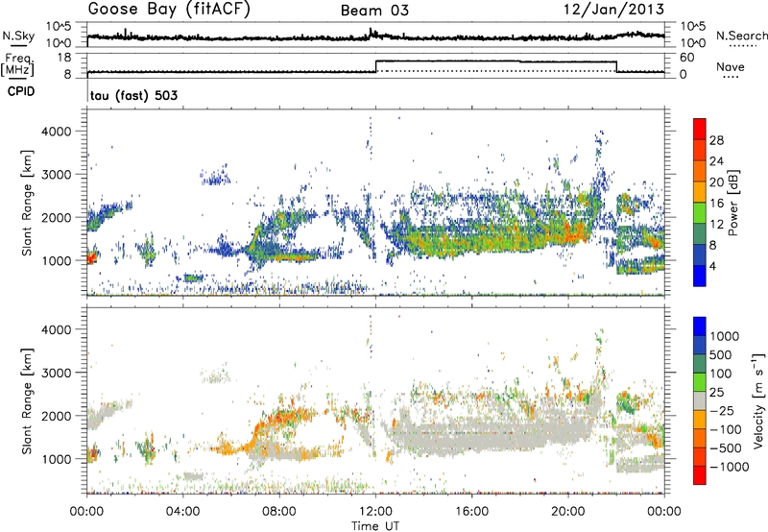Click the light green 12-16 dB Power swatch
The image size is (768, 532).
point(700,212)
